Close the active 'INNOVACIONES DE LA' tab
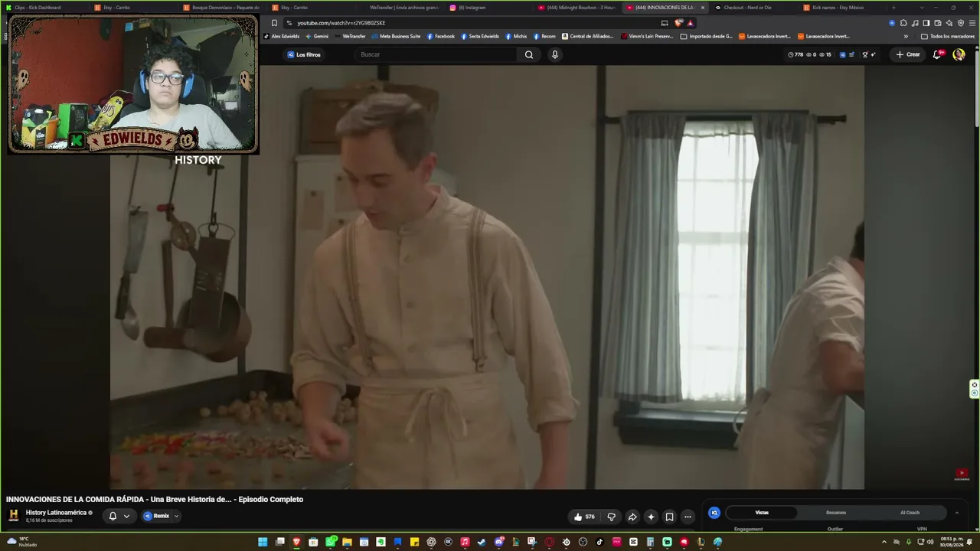This screenshot has height=551, width=980. point(703,8)
